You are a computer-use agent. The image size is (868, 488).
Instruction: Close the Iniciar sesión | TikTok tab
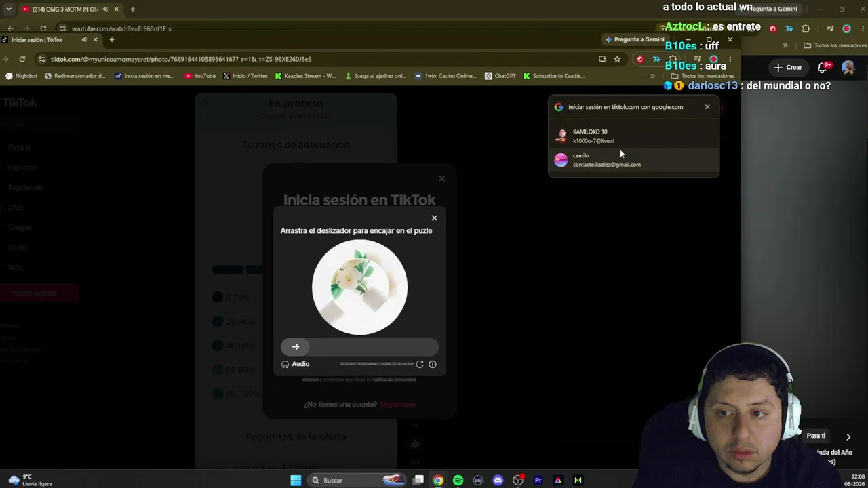pyautogui.click(x=95, y=40)
